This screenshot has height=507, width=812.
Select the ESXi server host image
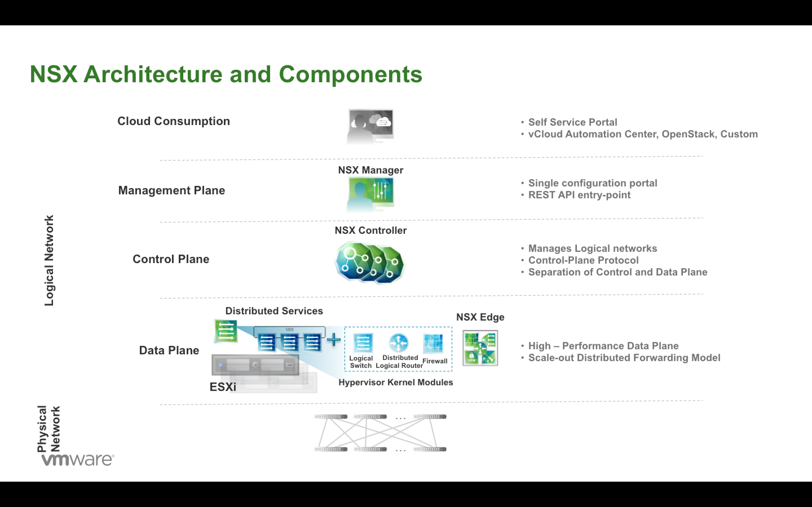point(255,365)
